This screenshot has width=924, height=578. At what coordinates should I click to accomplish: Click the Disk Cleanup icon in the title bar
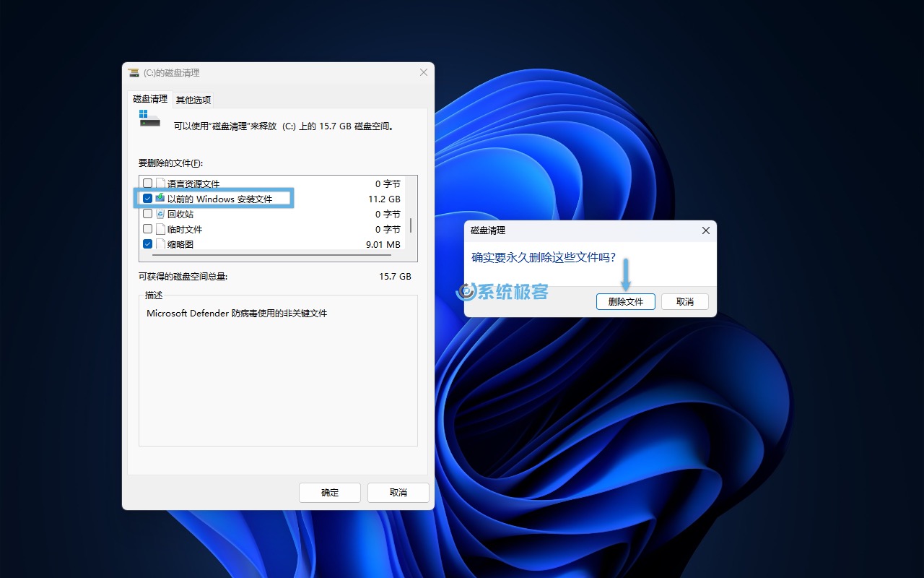tap(134, 72)
